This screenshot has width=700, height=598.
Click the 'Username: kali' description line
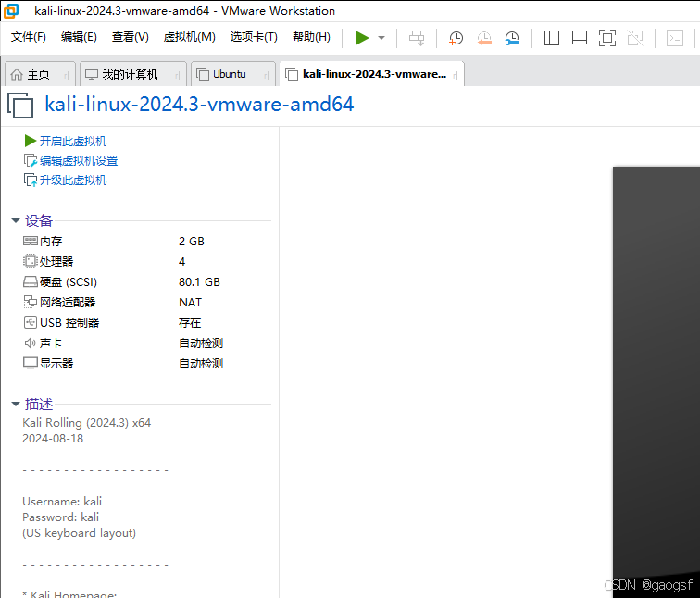[62, 502]
